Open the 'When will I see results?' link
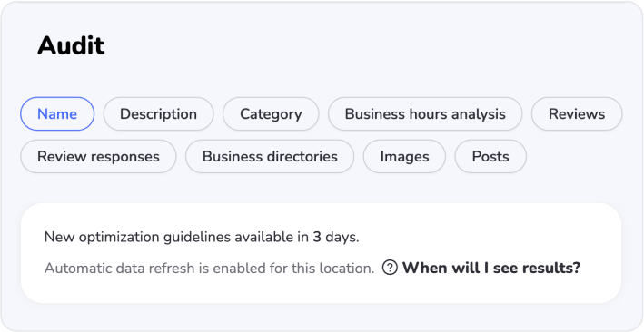 pos(491,268)
